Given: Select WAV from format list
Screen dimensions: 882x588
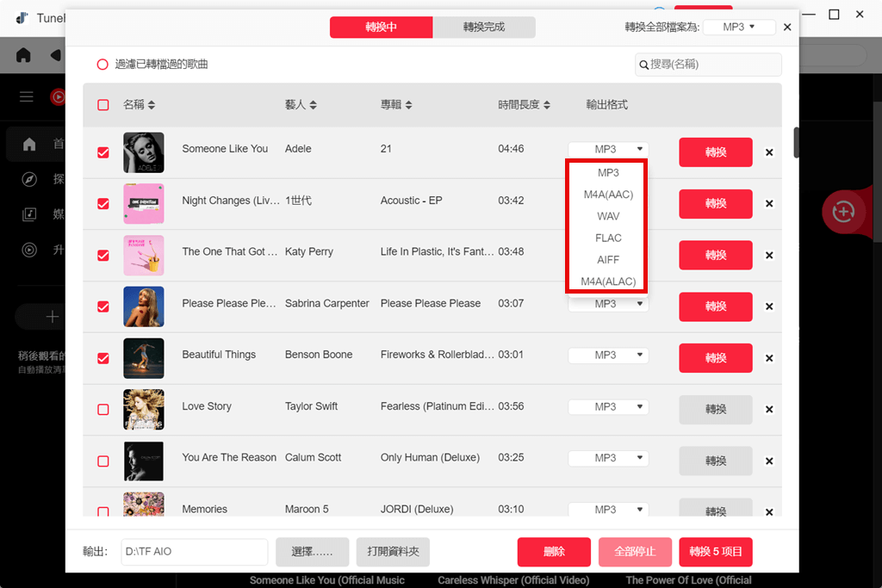Looking at the screenshot, I should tap(608, 216).
